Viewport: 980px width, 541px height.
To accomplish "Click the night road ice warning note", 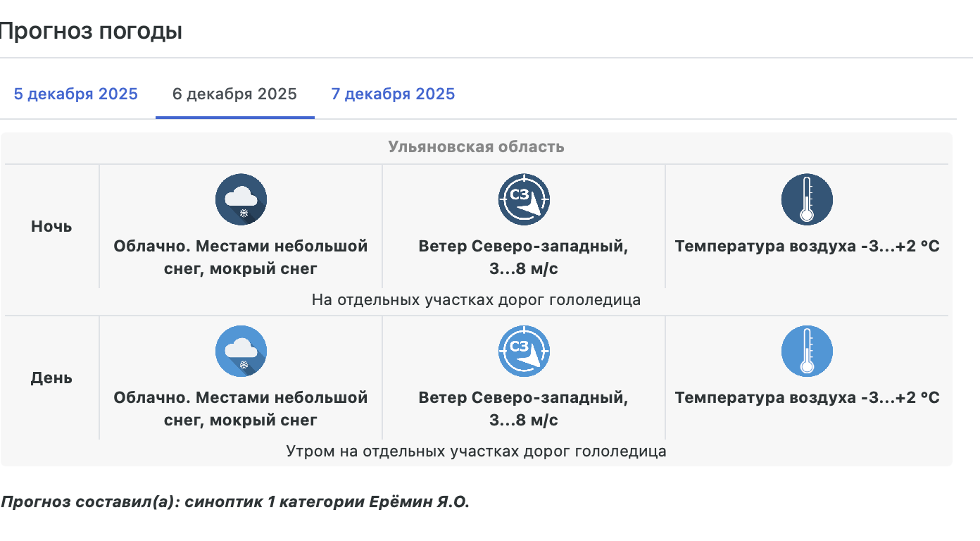I will 476,300.
